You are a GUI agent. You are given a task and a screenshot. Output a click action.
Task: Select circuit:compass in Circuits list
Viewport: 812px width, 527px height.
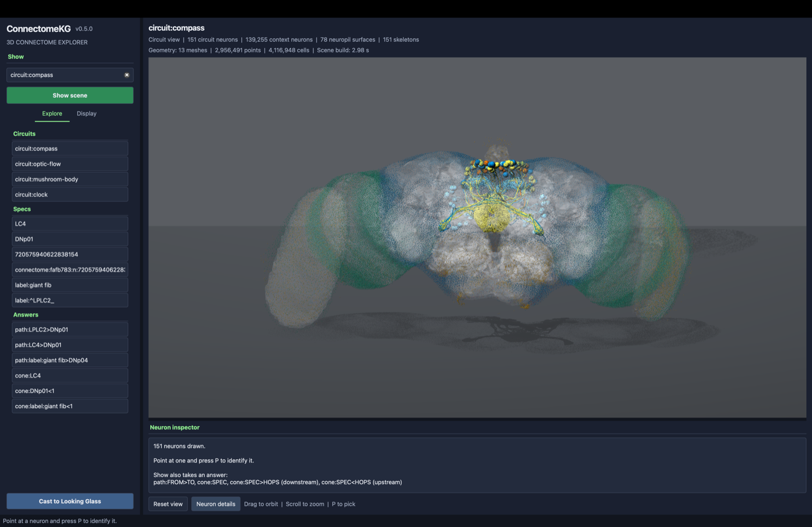pyautogui.click(x=70, y=148)
